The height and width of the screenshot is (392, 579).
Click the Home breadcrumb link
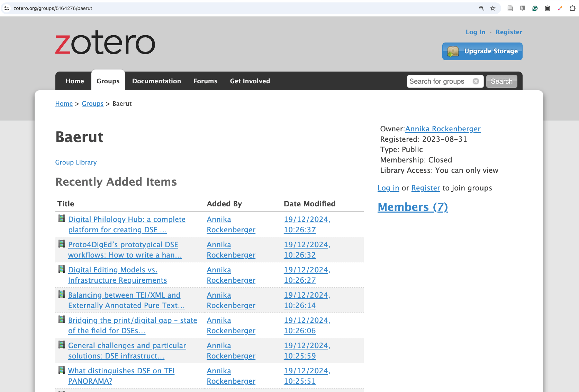coord(64,103)
